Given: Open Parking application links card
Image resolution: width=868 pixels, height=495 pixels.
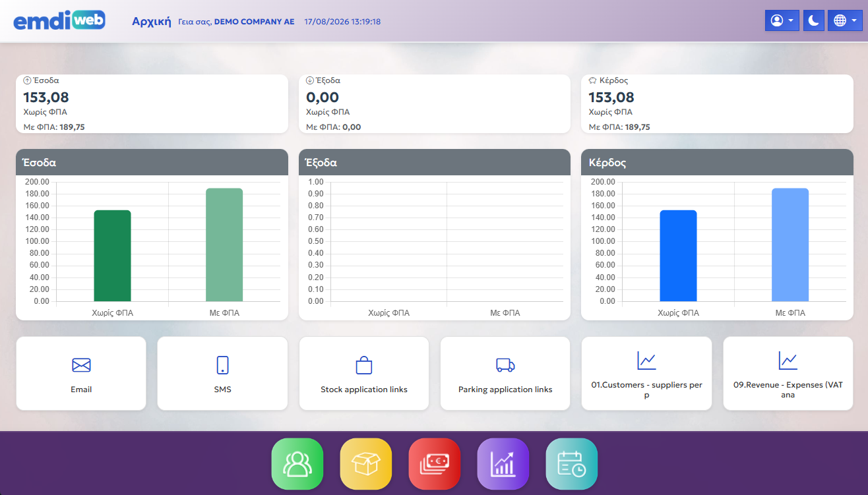Looking at the screenshot, I should click(505, 374).
